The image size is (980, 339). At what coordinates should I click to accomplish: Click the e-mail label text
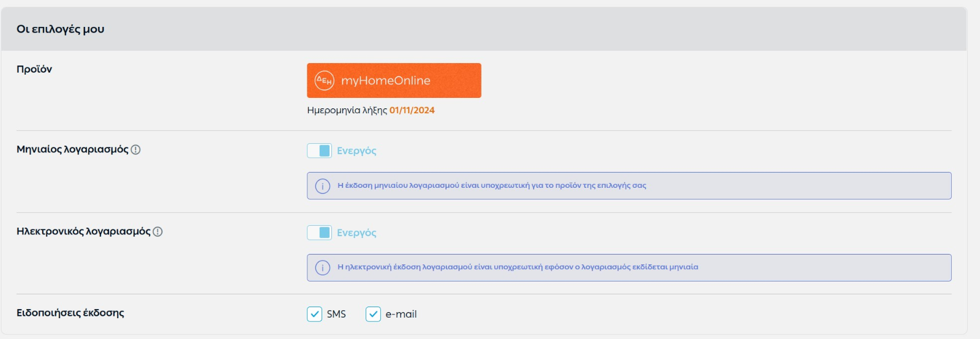tap(401, 314)
